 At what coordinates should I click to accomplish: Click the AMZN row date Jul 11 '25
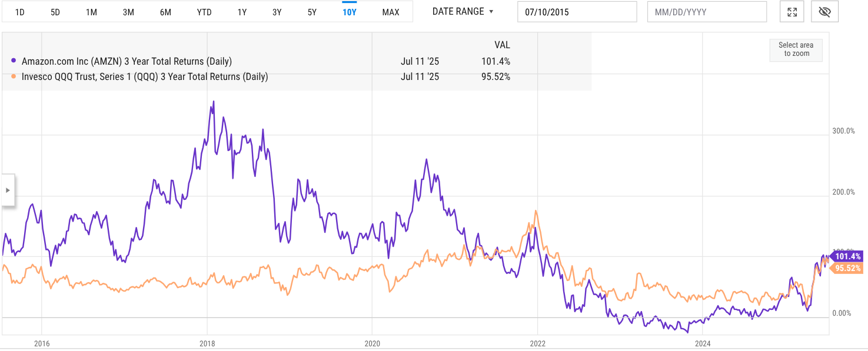coord(420,61)
